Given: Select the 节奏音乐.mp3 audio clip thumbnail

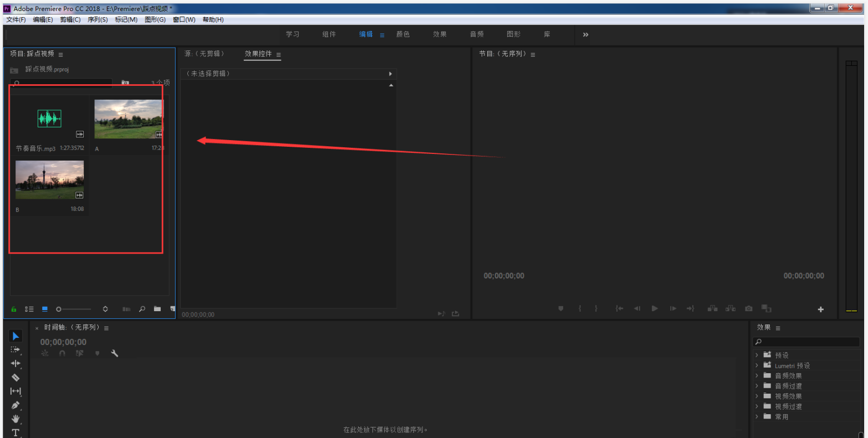Looking at the screenshot, I should coord(49,118).
